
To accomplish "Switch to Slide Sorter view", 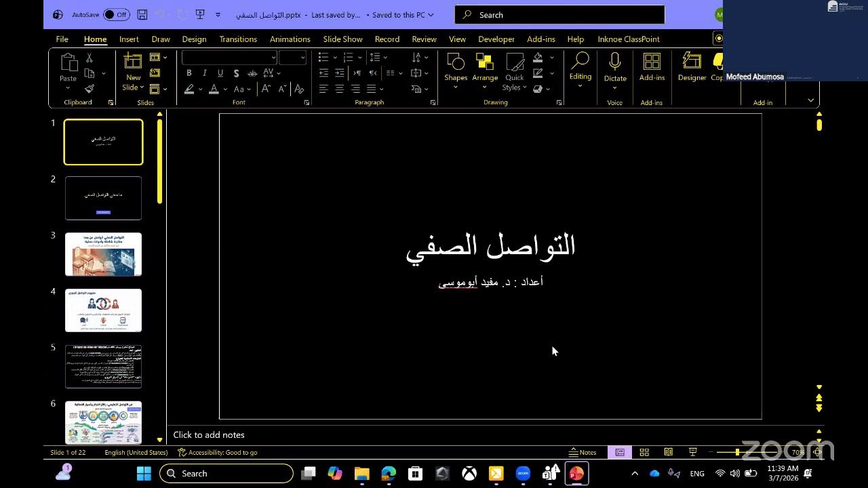I will 644,452.
